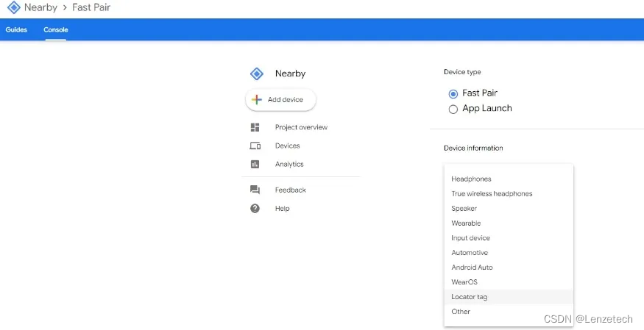Choose Wearable from the dropdown list
644x330 pixels.
(x=509, y=223)
